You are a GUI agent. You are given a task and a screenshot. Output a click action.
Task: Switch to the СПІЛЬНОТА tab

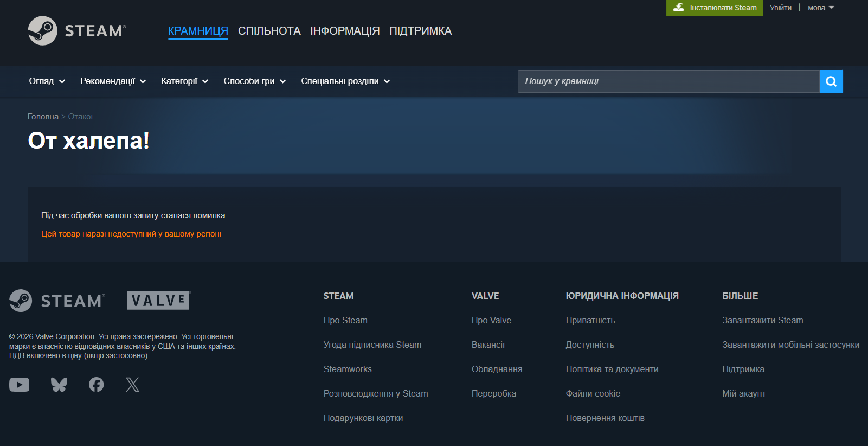(269, 31)
